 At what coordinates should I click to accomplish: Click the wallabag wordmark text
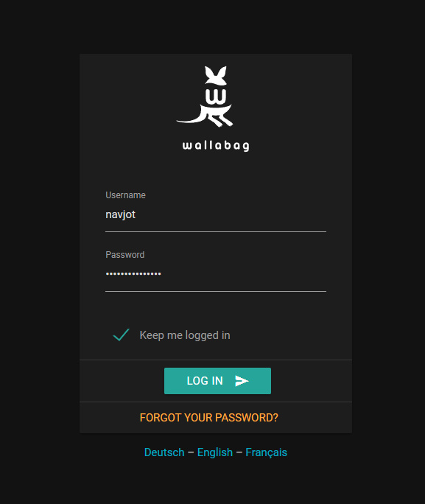[x=216, y=146]
